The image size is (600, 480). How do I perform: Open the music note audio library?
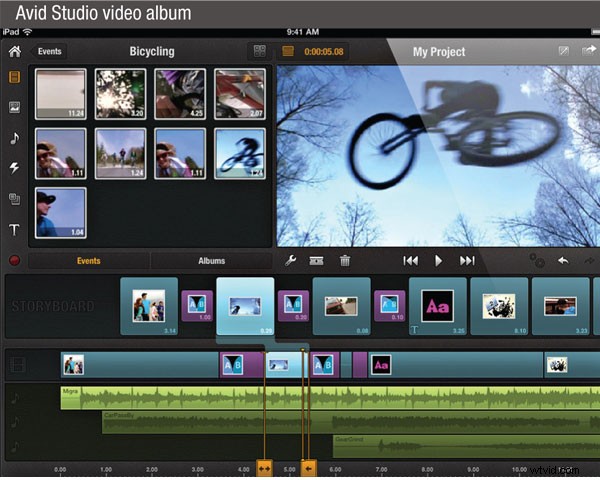coord(15,138)
